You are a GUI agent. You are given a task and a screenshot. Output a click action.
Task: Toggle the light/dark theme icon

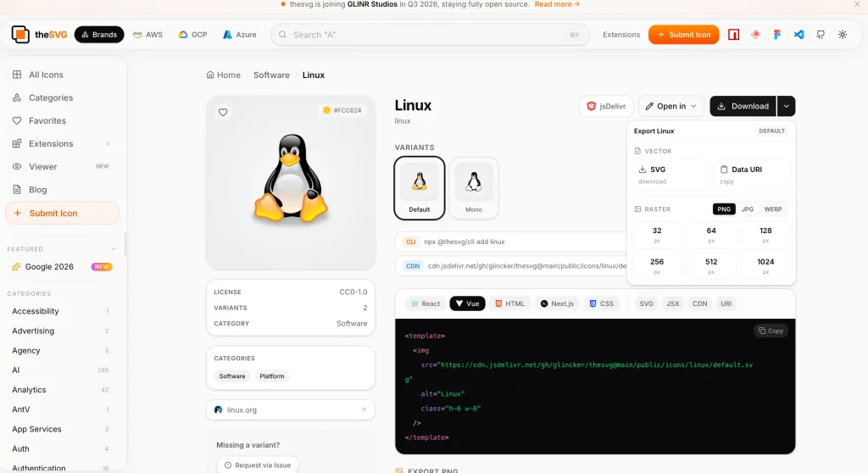click(x=843, y=35)
